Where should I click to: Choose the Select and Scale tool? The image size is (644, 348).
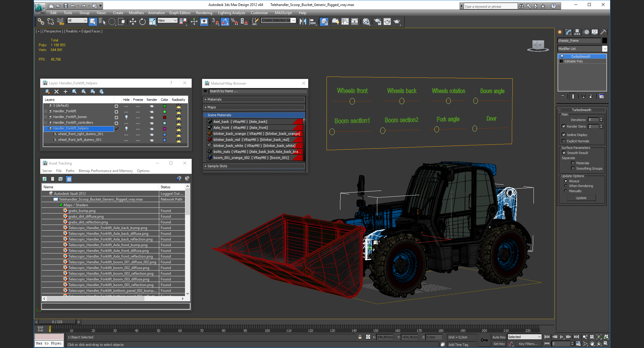click(x=152, y=21)
